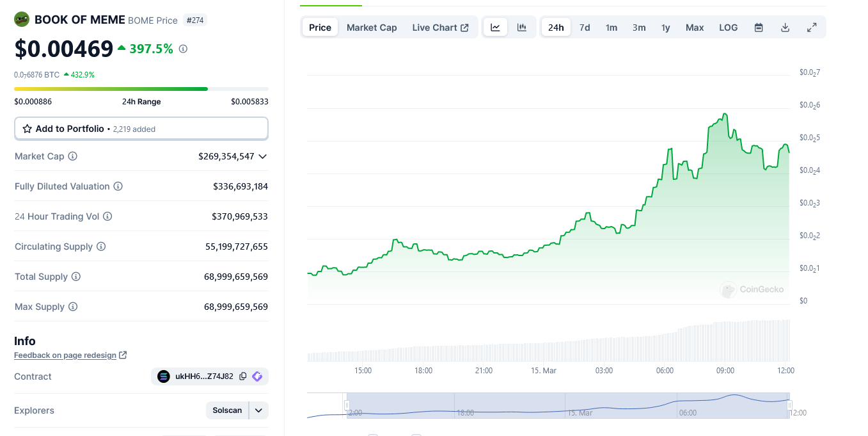This screenshot has height=436, width=868.
Task: Show Total Supply info icon
Action: 76,277
